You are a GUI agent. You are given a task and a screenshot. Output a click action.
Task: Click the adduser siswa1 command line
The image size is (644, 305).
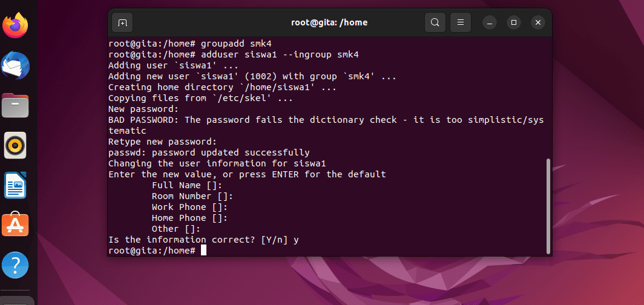pyautogui.click(x=234, y=54)
